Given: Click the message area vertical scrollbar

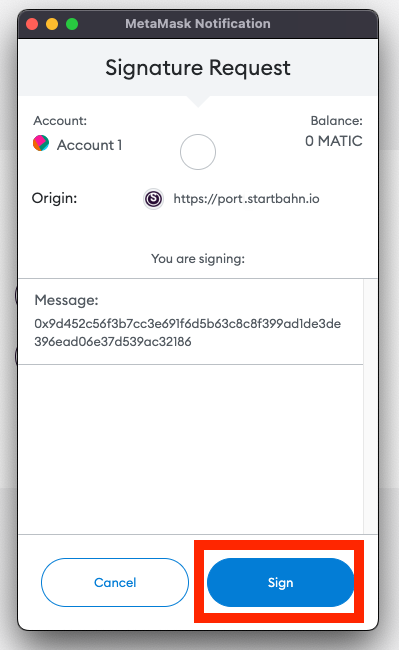Looking at the screenshot, I should point(370,406).
